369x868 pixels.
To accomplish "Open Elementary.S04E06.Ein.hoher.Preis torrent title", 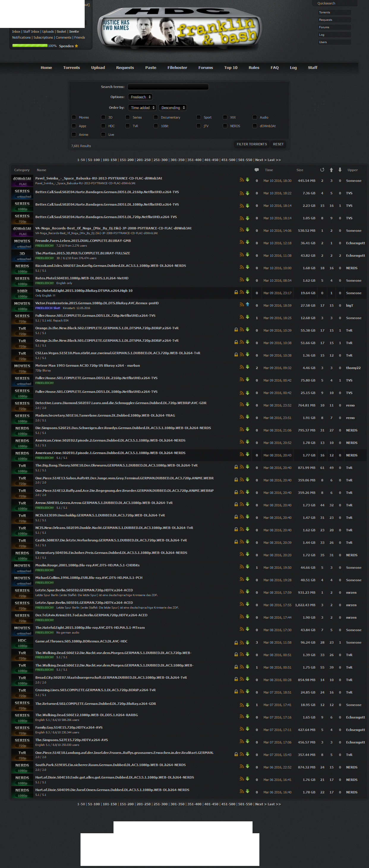I will coord(111,553).
